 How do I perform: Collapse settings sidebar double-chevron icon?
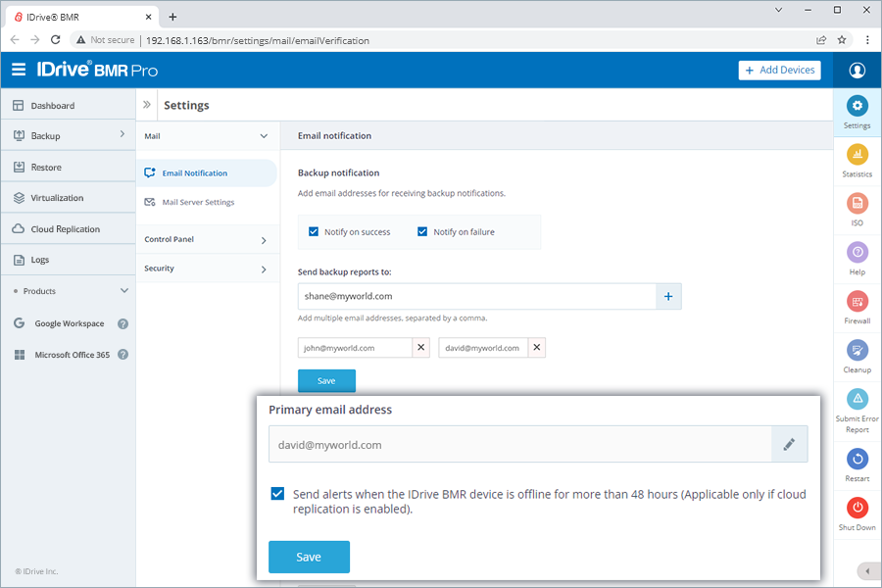pos(147,105)
